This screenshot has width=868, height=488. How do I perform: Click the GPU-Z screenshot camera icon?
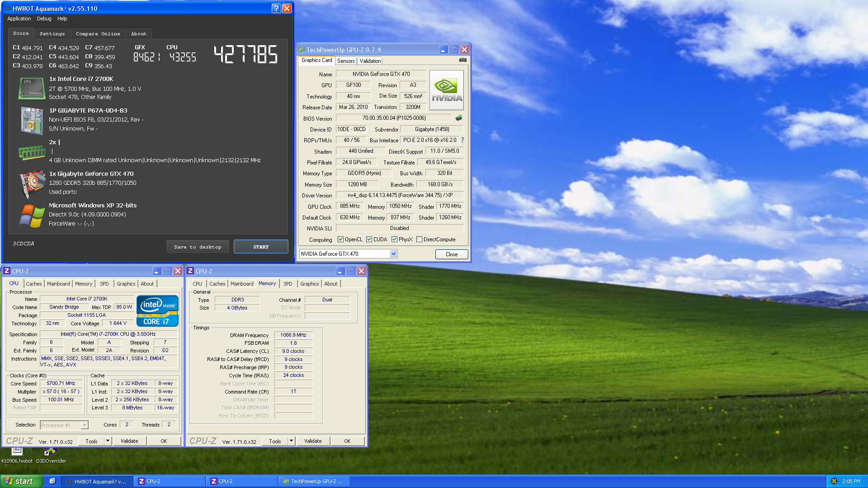pos(463,60)
